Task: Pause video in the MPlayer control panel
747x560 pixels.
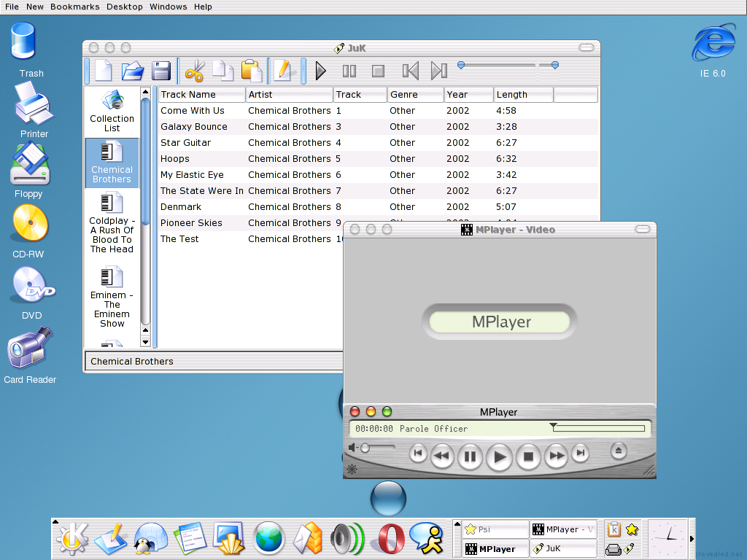Action: tap(470, 456)
